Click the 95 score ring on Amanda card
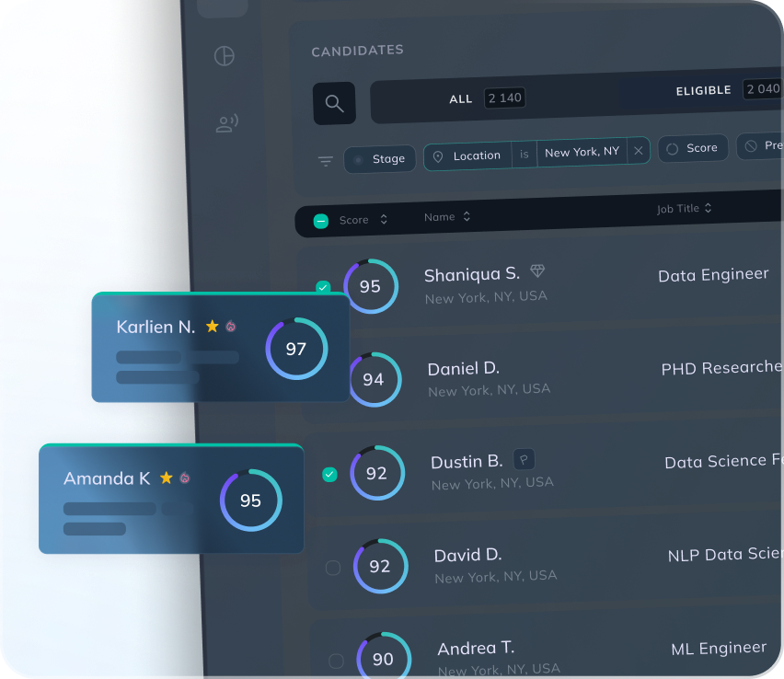Viewport: 784px width, 679px height. click(251, 500)
